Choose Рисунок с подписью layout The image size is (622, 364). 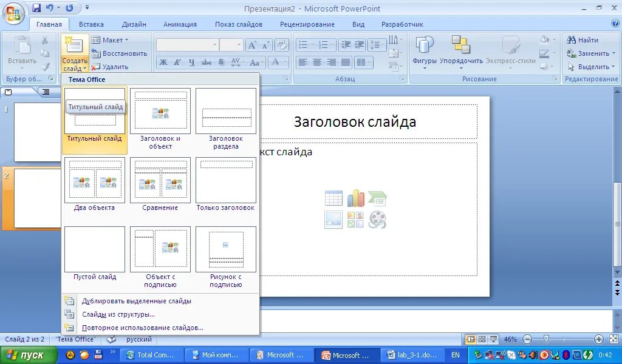coord(226,257)
